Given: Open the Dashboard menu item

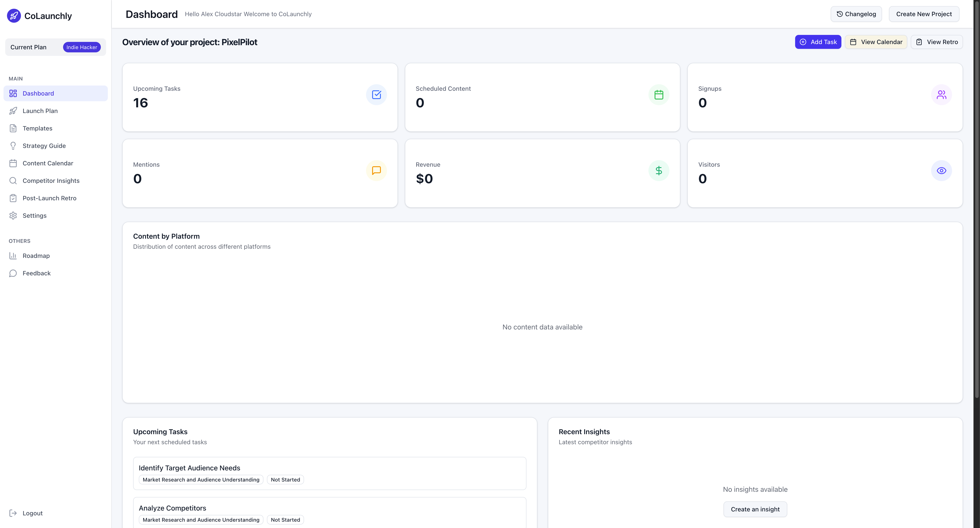Looking at the screenshot, I should 55,93.
